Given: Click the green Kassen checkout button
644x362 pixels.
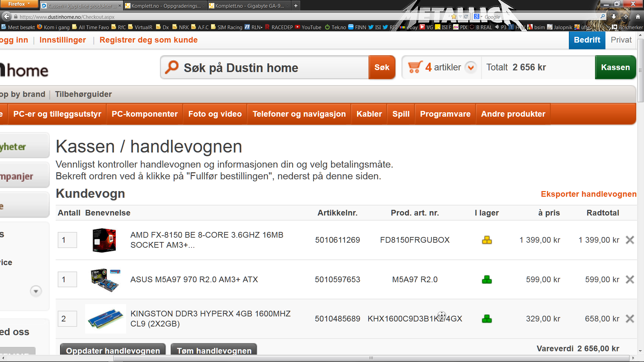Looking at the screenshot, I should (x=615, y=67).
